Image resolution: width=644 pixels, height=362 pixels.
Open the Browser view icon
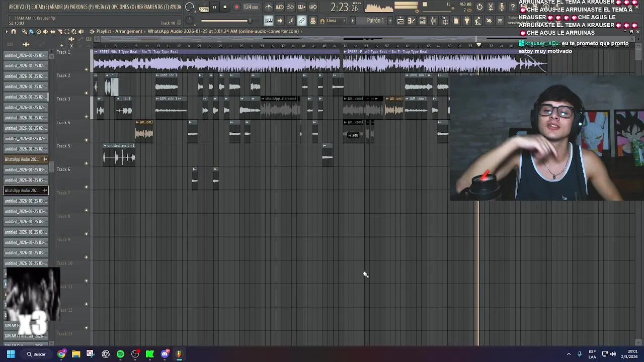(x=445, y=21)
